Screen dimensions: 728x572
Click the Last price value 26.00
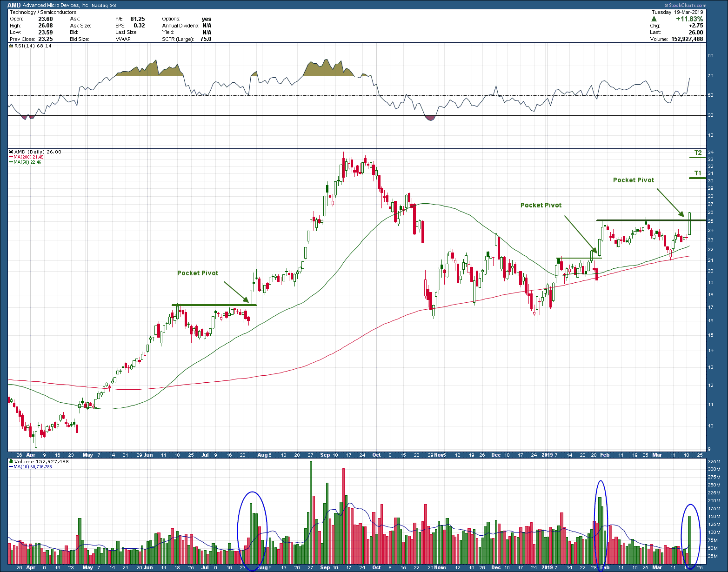coord(696,33)
